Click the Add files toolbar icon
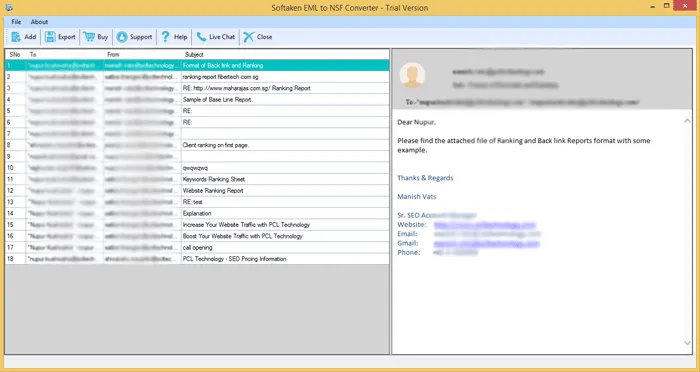Viewport: 700px width, 372px height. coord(17,37)
